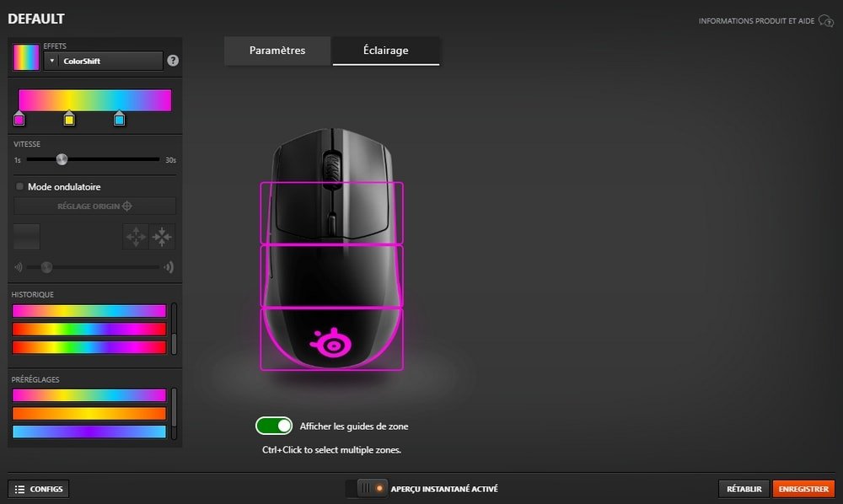Toggle the Aperçu instantané activé switch

click(x=367, y=489)
